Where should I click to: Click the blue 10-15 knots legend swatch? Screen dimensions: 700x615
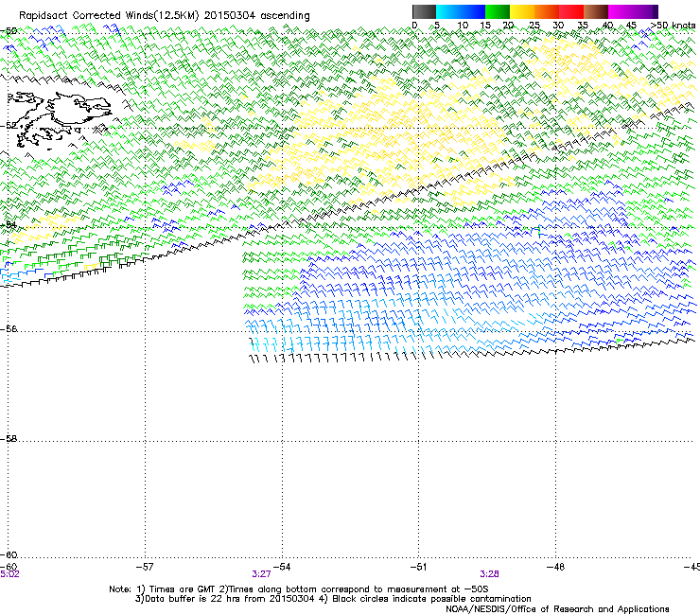coord(473,11)
